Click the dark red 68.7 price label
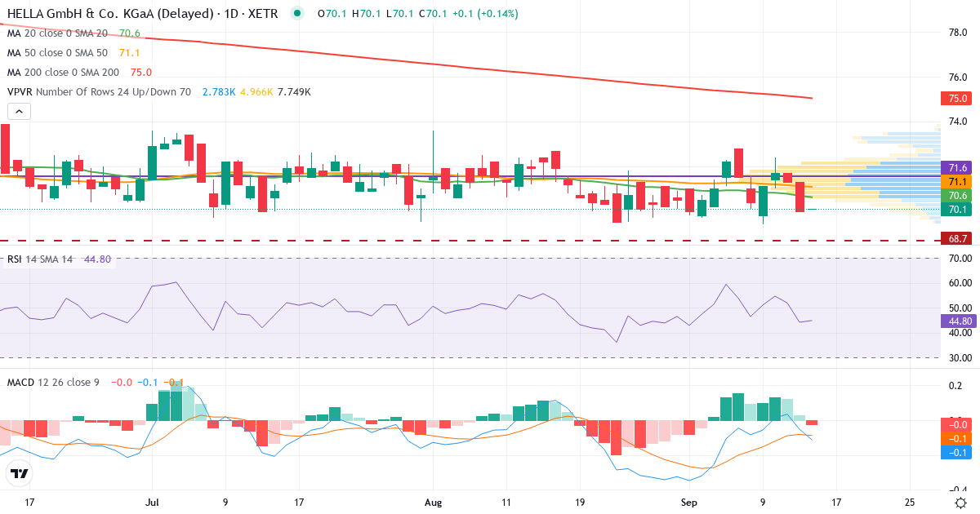This screenshot has height=514, width=980. (958, 238)
